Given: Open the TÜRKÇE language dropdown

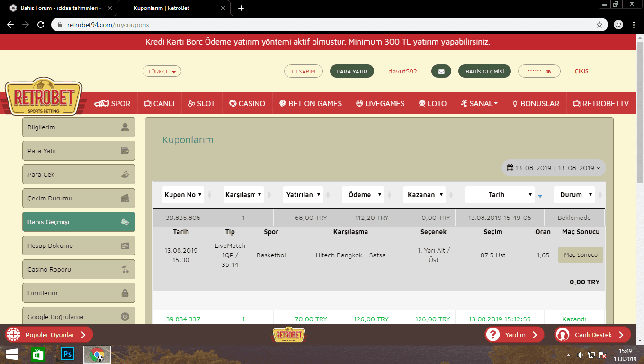Looking at the screenshot, I should (162, 72).
